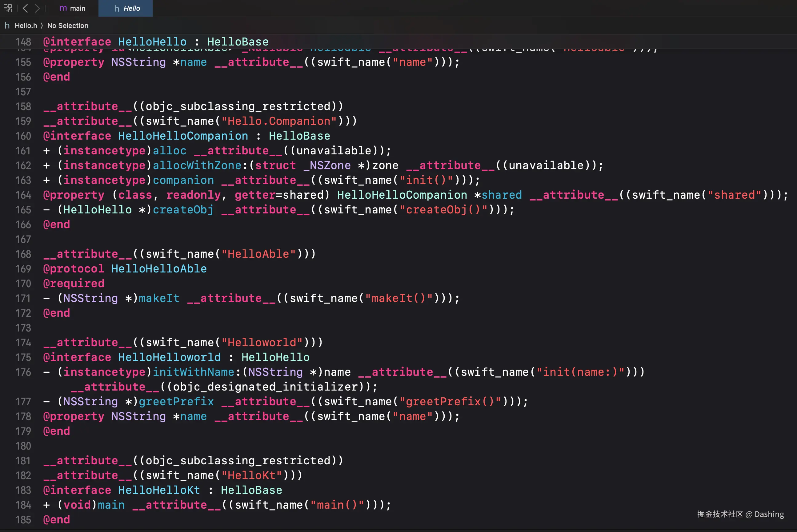797x532 pixels.
Task: Click the greetPrefix method name
Action: [176, 401]
